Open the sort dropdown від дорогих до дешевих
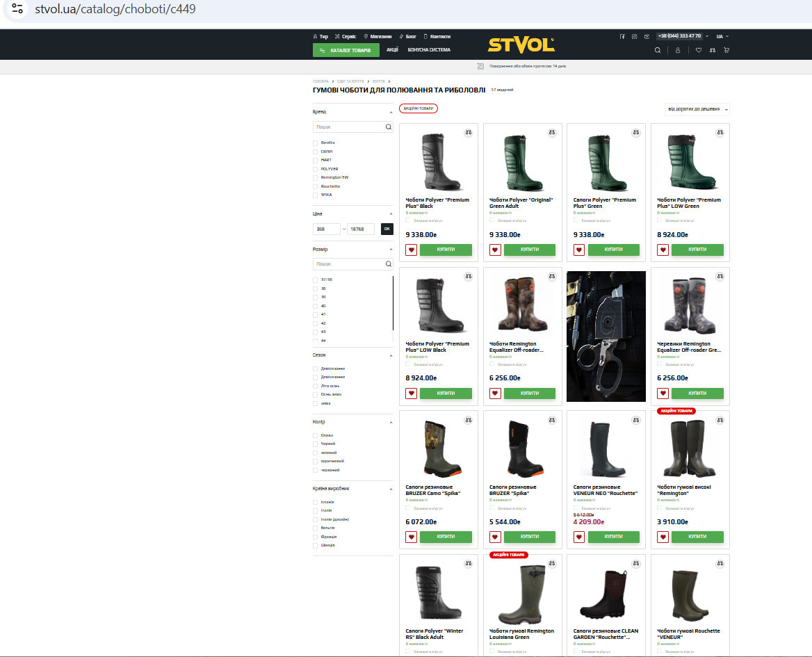Screen dimensions: 812x657 [697, 109]
